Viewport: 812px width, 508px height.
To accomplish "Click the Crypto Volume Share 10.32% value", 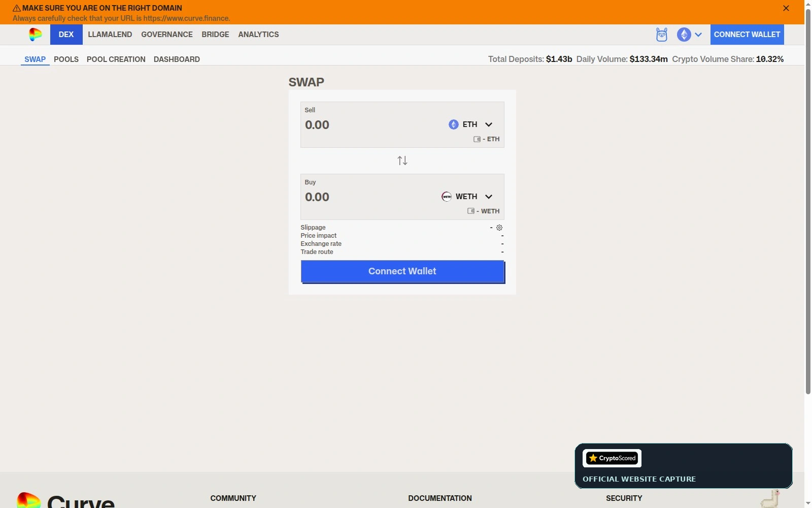I will point(769,59).
